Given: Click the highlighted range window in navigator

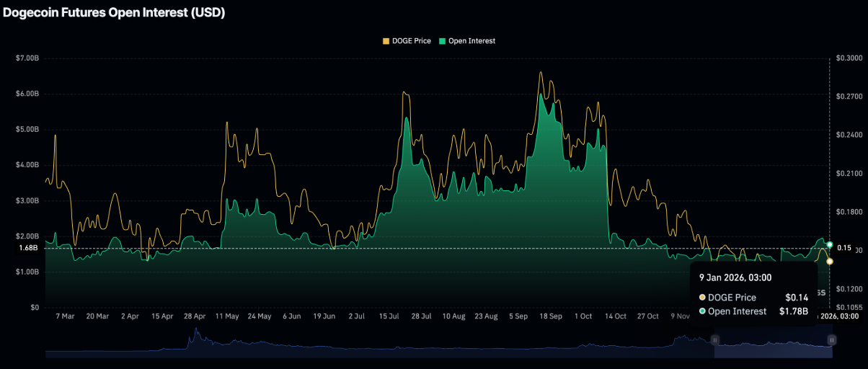Looking at the screenshot, I should (x=773, y=346).
